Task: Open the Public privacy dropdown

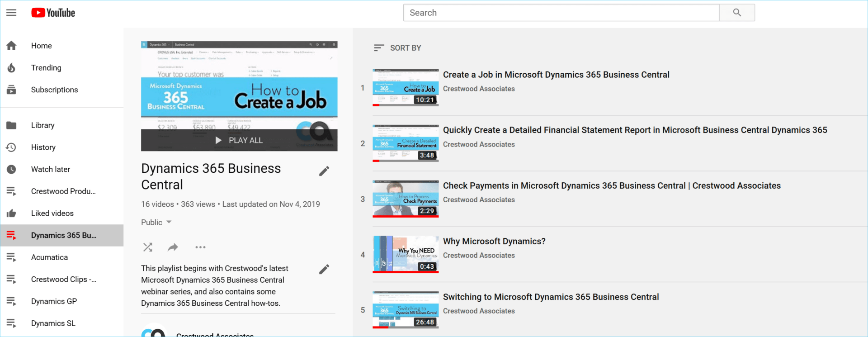Action: 156,222
